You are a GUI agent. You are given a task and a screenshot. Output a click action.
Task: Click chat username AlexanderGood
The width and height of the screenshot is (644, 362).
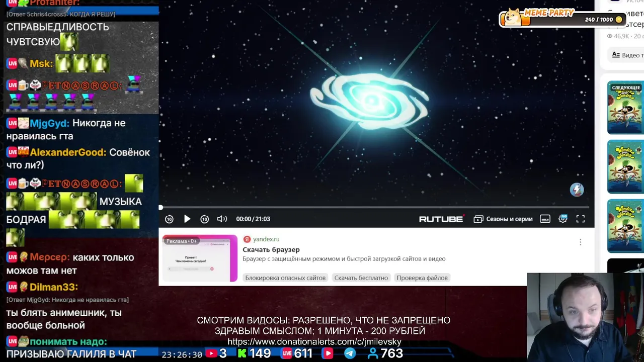point(68,152)
